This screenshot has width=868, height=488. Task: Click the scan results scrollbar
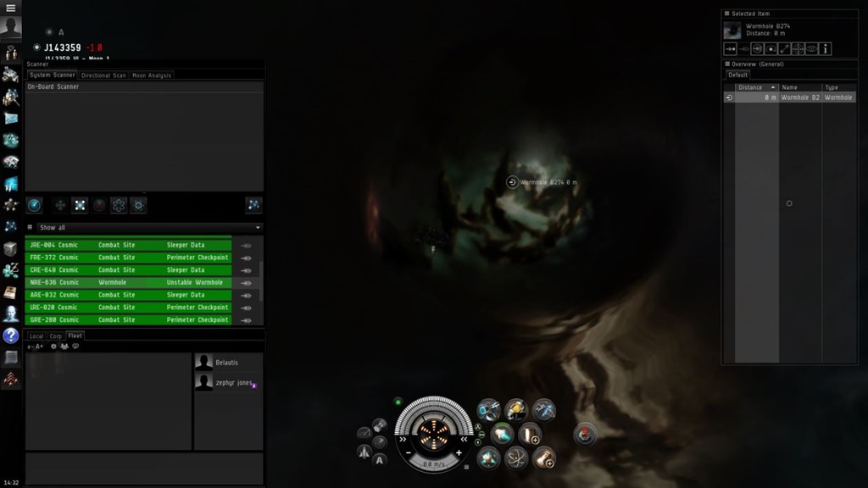click(x=261, y=281)
